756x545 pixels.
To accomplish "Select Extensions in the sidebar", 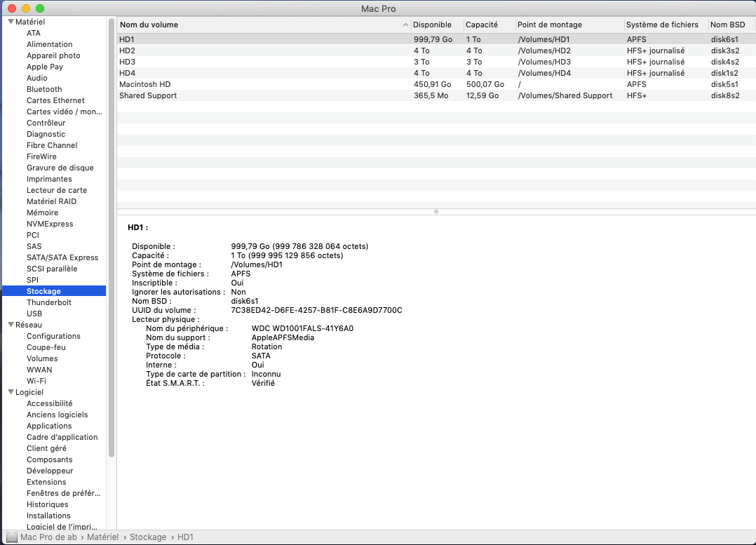I will pos(46,482).
